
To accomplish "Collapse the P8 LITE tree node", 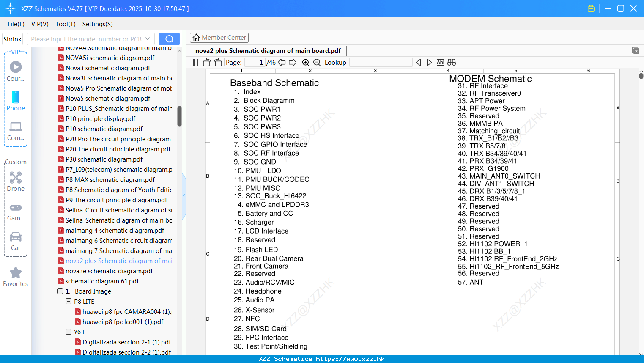I will coord(69,301).
